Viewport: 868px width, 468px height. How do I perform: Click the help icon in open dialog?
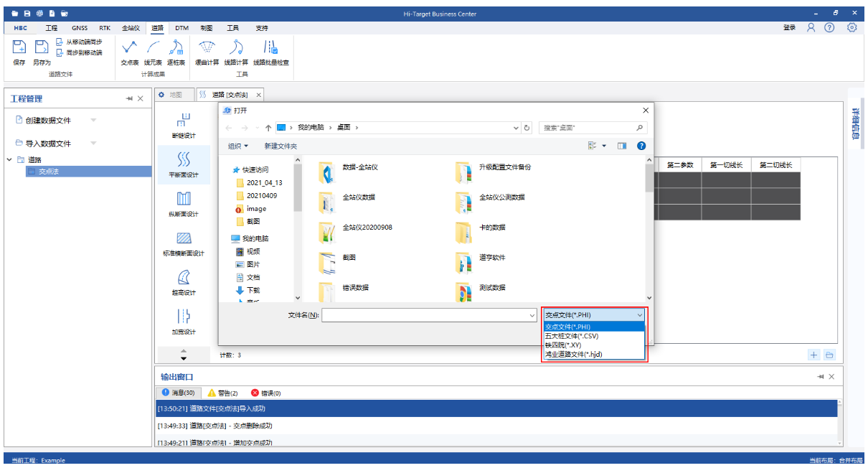pos(641,146)
